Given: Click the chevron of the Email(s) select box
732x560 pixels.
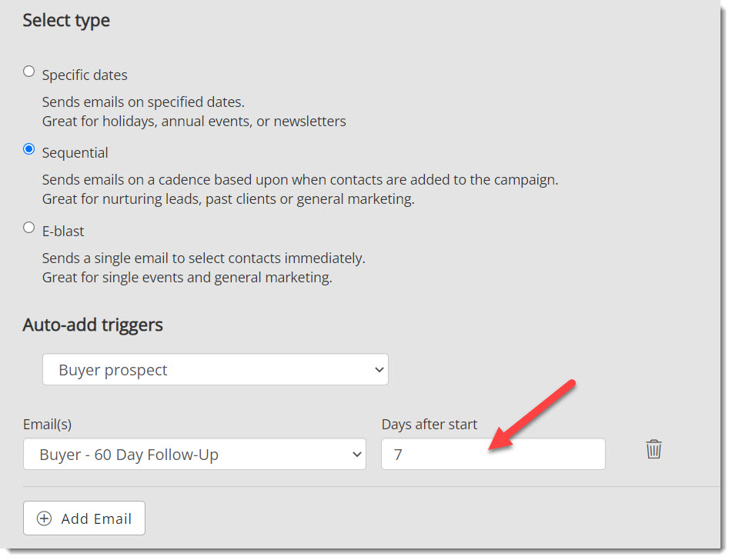Looking at the screenshot, I should coord(356,455).
